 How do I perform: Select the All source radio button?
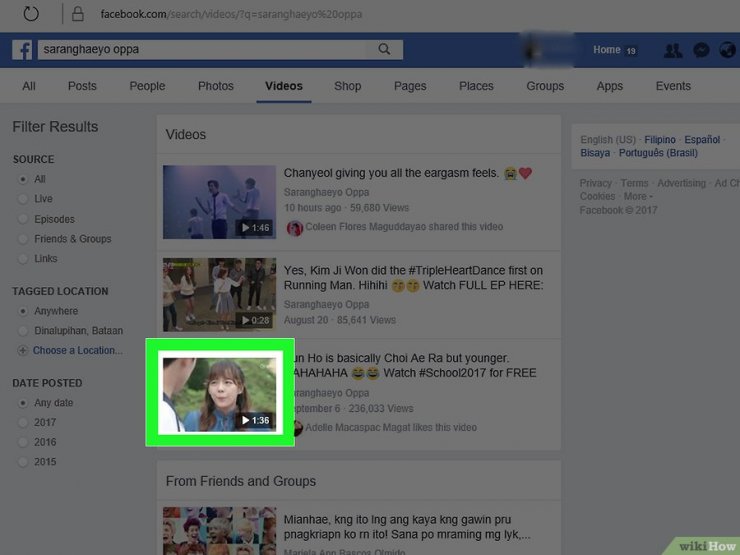23,179
